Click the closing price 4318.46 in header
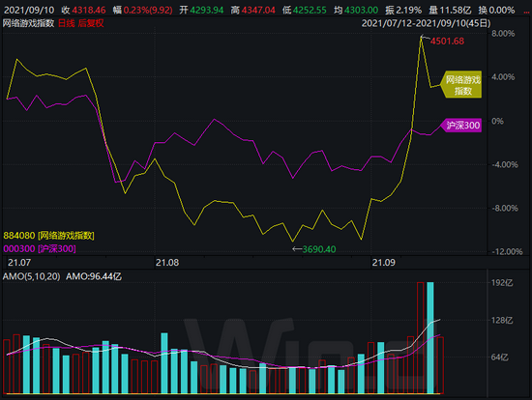The image size is (532, 400). [89, 11]
